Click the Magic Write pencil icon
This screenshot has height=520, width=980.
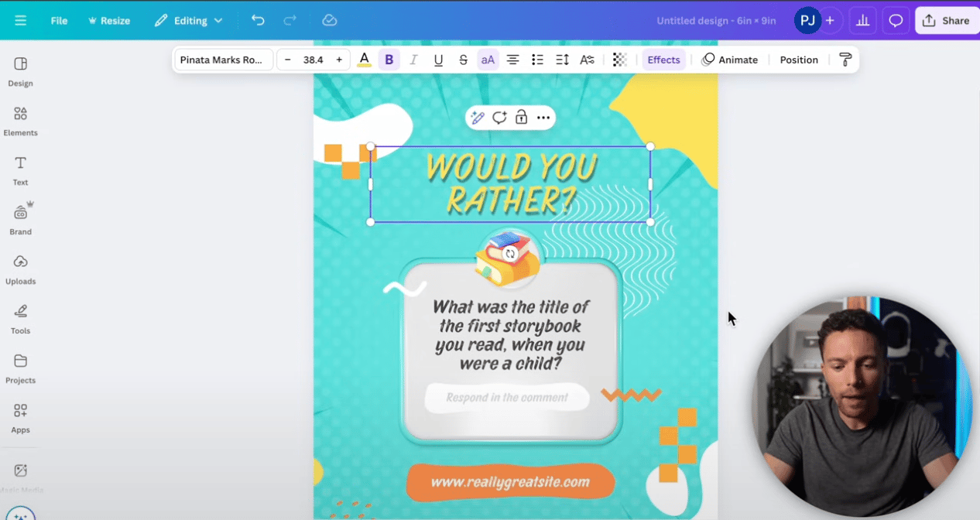pyautogui.click(x=478, y=118)
